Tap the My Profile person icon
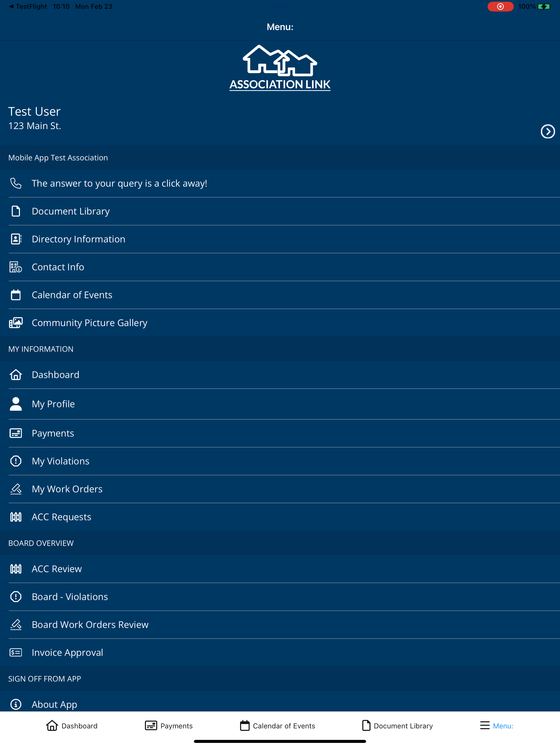Image resolution: width=560 pixels, height=747 pixels. (x=16, y=404)
